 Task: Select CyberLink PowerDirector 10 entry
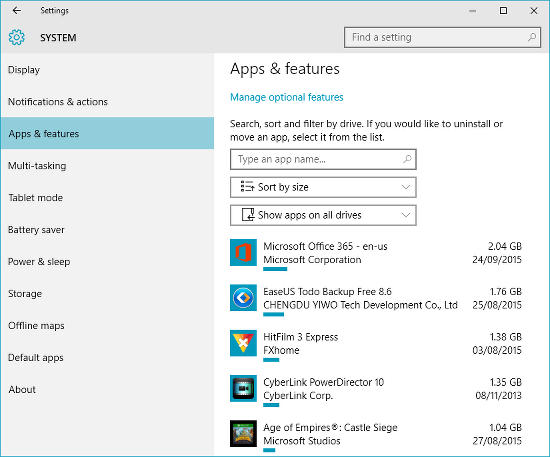point(376,390)
